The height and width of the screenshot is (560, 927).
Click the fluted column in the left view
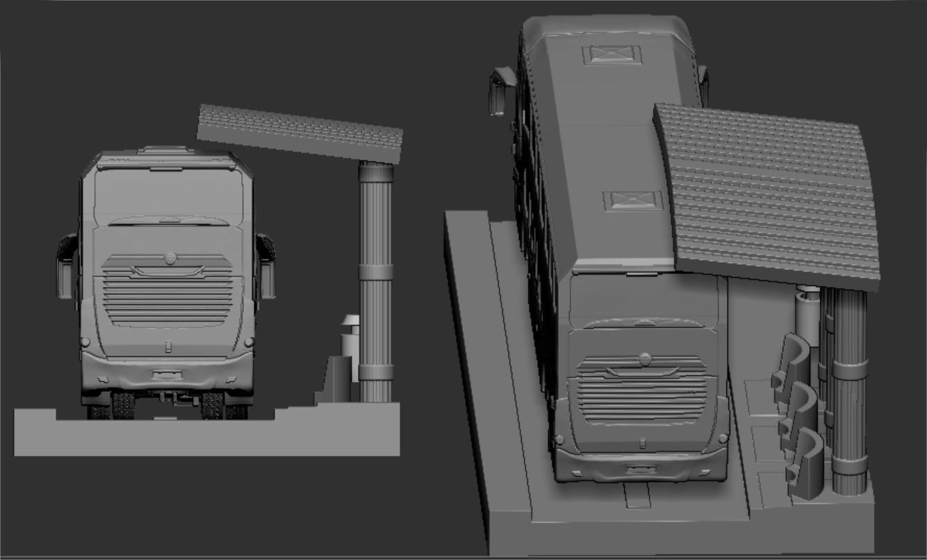[376, 282]
